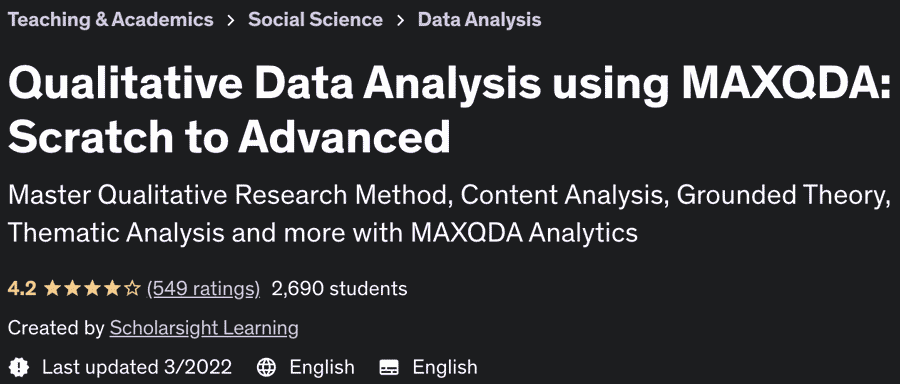Screen dimensions: 900x384
Task: Click the English subtitles label
Action: pyautogui.click(x=445, y=367)
